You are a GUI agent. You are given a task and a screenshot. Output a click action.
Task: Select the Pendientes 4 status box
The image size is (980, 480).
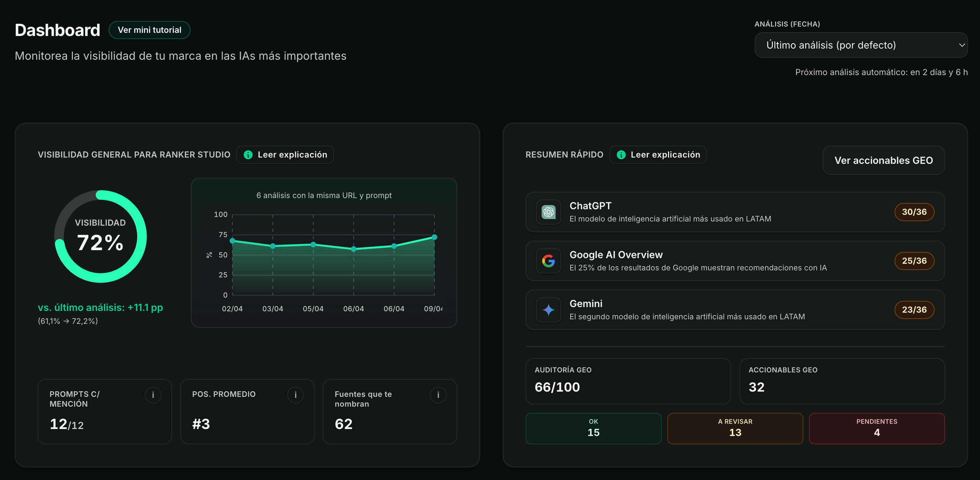click(877, 429)
